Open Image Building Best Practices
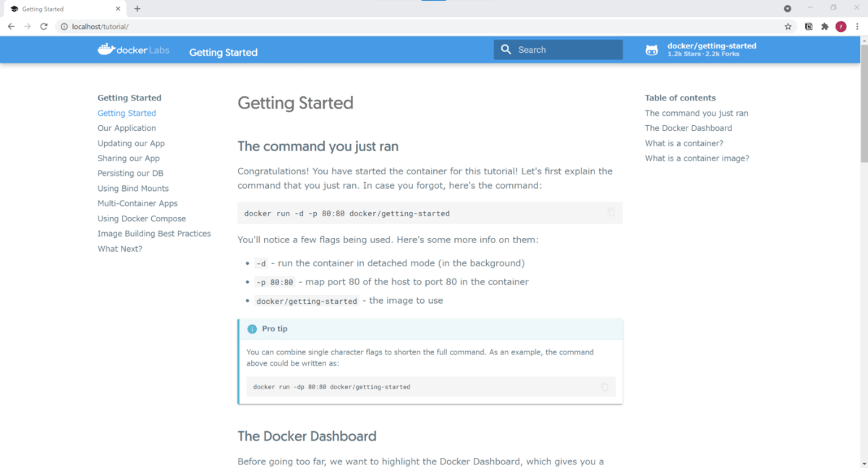Screen dimensions: 868x468 pos(154,234)
